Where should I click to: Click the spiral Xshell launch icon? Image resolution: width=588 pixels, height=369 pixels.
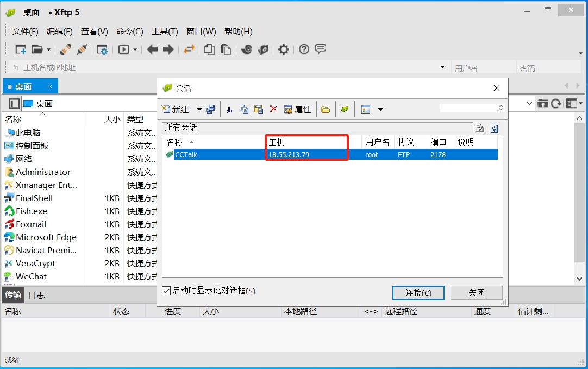point(246,49)
